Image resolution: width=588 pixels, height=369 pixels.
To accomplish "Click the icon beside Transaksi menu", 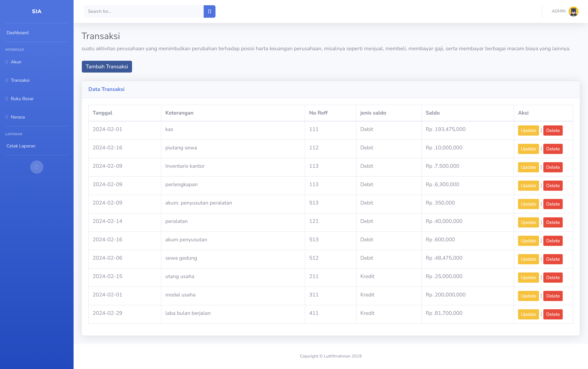I will [7, 80].
